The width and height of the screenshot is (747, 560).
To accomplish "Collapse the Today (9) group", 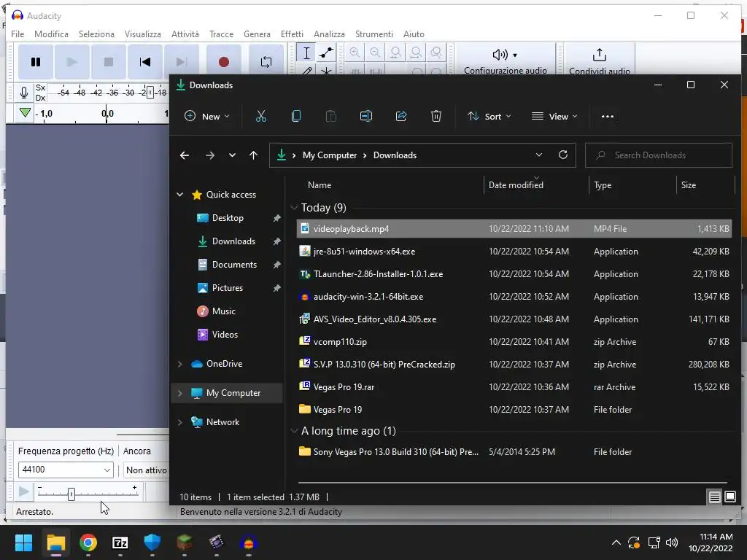I will (x=294, y=208).
